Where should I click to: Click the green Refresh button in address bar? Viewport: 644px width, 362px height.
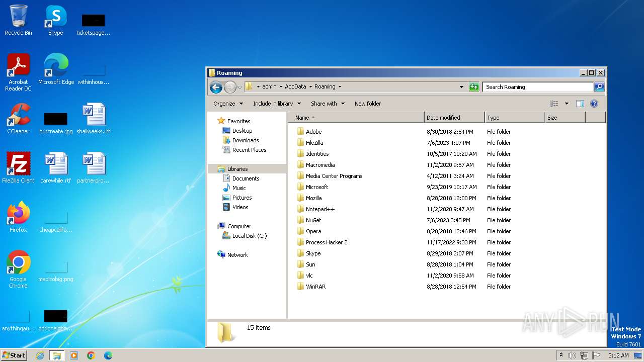[474, 87]
